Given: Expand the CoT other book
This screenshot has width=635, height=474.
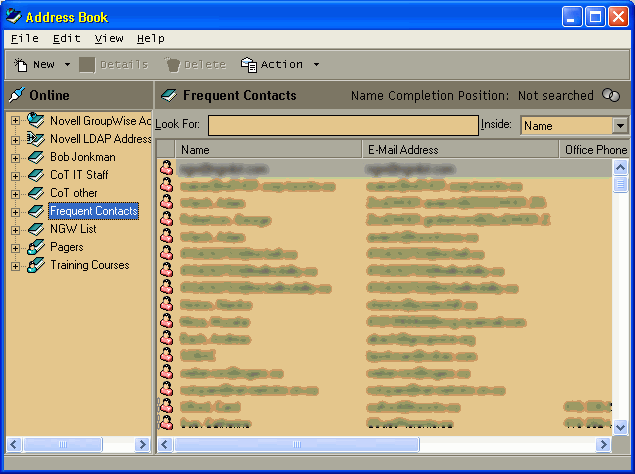Looking at the screenshot, I should click(15, 194).
